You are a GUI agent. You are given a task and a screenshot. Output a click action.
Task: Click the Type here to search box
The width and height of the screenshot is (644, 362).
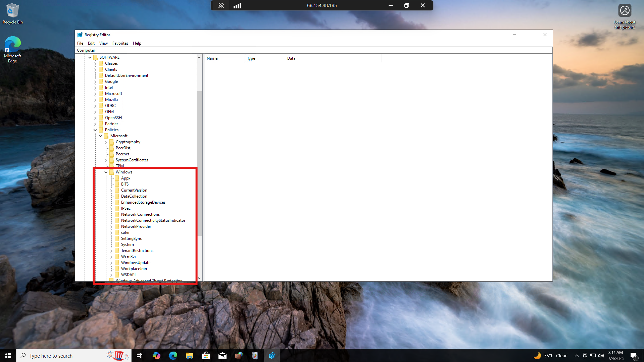coord(64,356)
